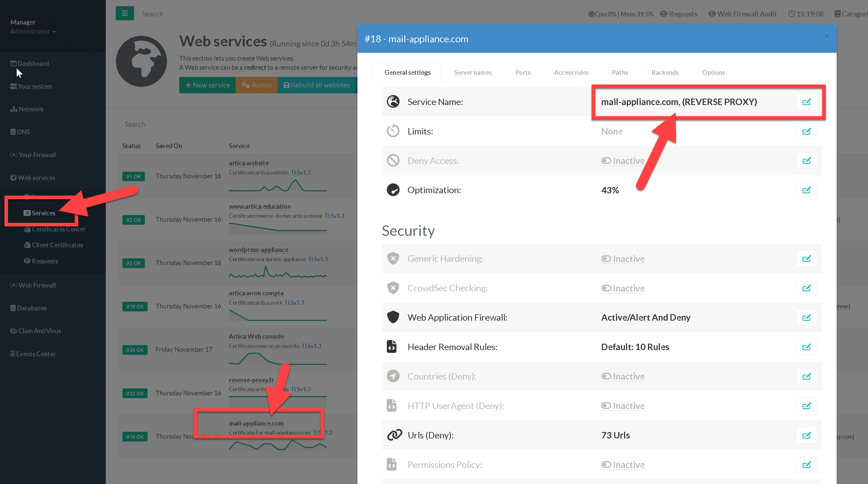
Task: Open Web Firewall Audit eye icon
Action: 712,14
